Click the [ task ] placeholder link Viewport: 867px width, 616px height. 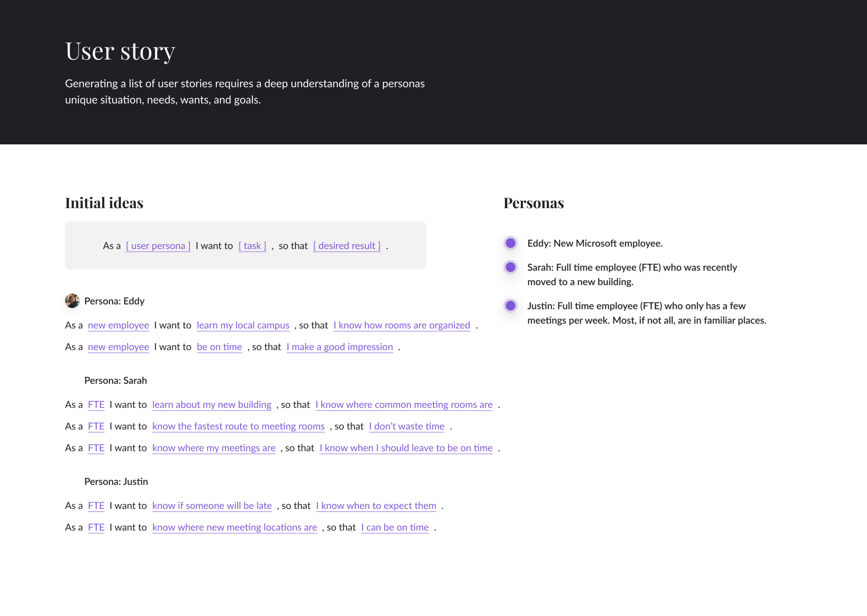coord(252,246)
